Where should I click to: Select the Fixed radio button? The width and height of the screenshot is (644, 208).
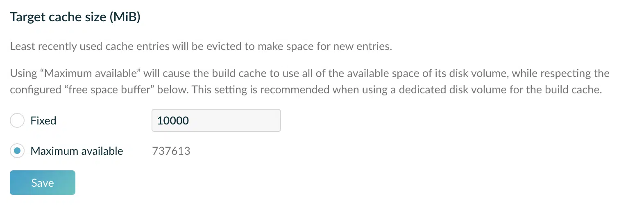(17, 121)
